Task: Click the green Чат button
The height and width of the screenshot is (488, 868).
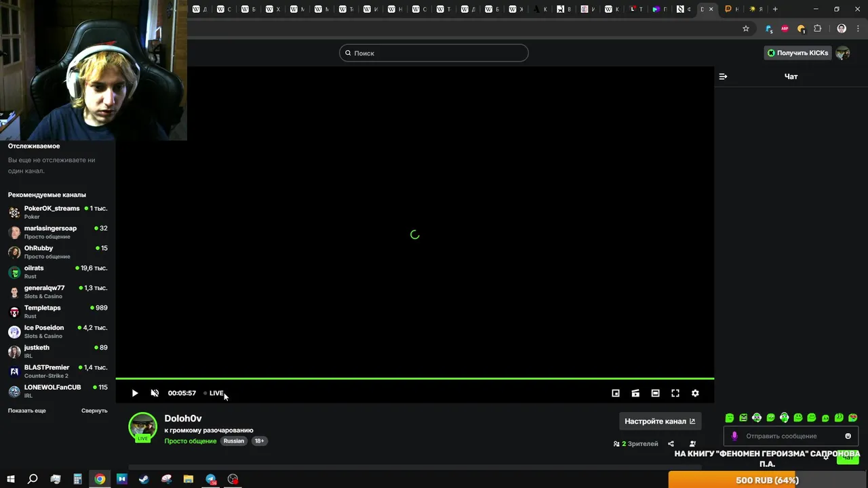Action: [x=848, y=457]
